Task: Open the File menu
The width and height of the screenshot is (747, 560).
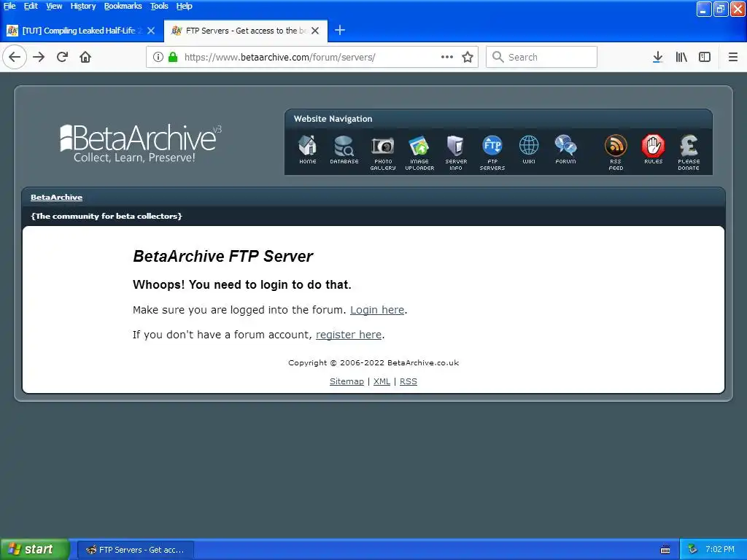Action: tap(9, 6)
